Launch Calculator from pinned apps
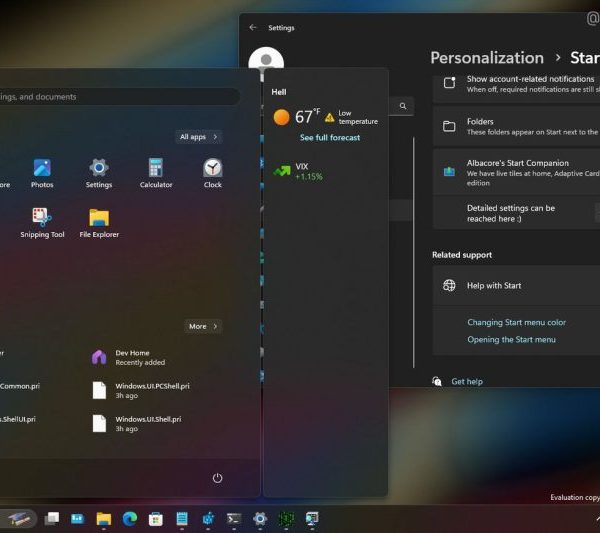The width and height of the screenshot is (600, 533). (156, 173)
